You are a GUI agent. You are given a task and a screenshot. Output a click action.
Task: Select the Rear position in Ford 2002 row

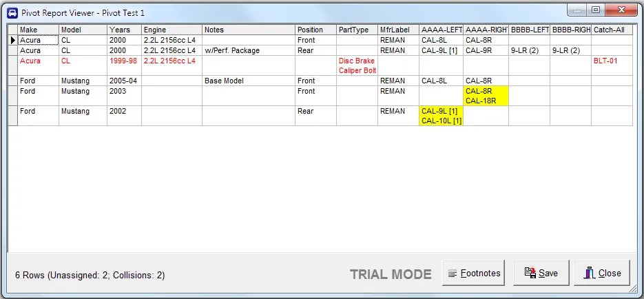[x=316, y=116]
